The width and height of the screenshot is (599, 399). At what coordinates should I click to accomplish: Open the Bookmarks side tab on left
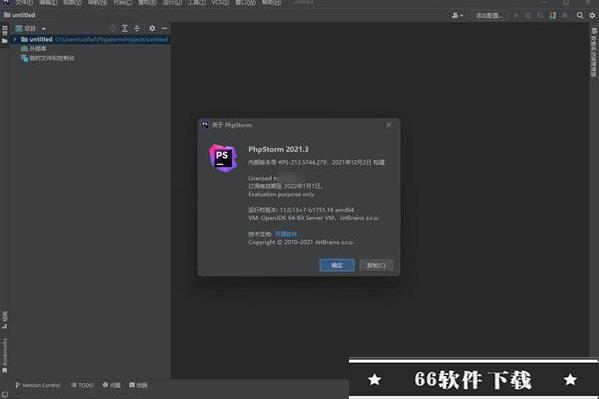tap(5, 356)
